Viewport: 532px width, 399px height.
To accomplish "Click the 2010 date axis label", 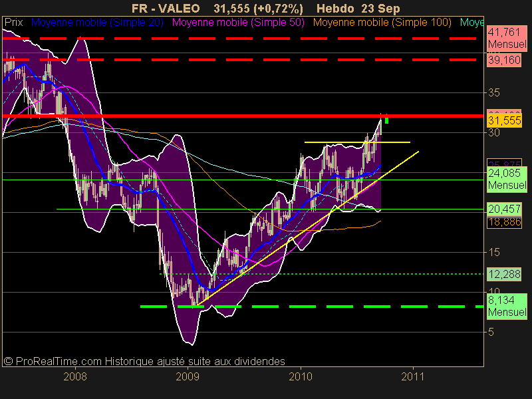I will (301, 376).
